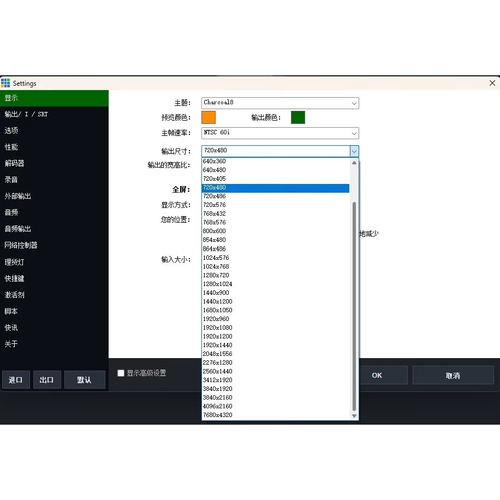Confirm settings with the OK button

(377, 375)
